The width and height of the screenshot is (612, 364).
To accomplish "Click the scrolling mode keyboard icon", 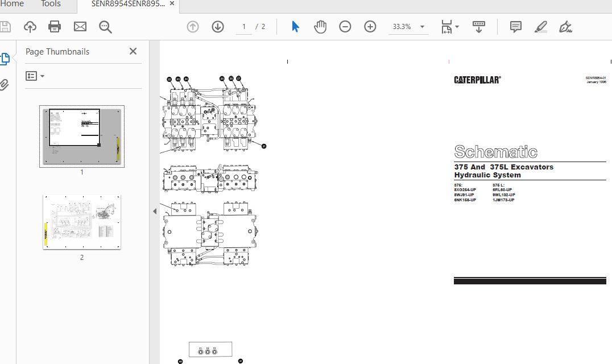I will point(479,27).
